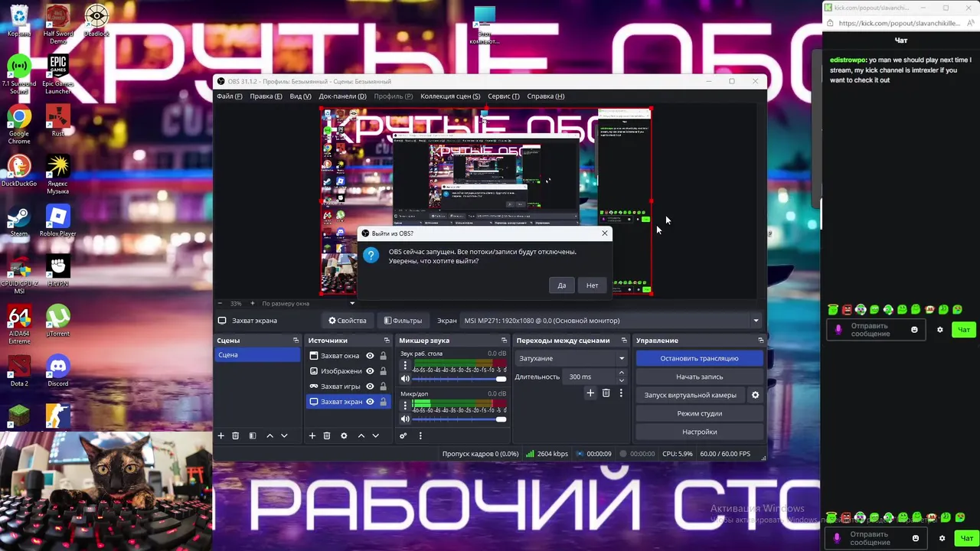
Task: Open source properties gear in Источники panel
Action: pyautogui.click(x=344, y=435)
